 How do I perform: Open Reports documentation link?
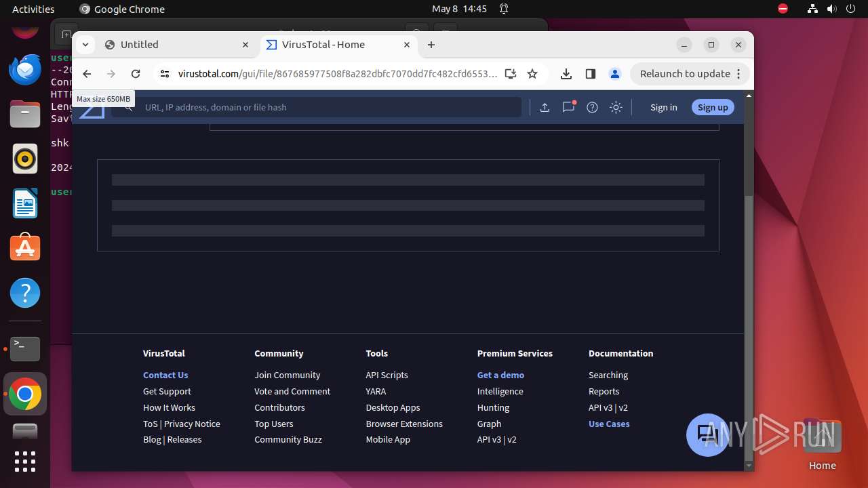pos(604,391)
